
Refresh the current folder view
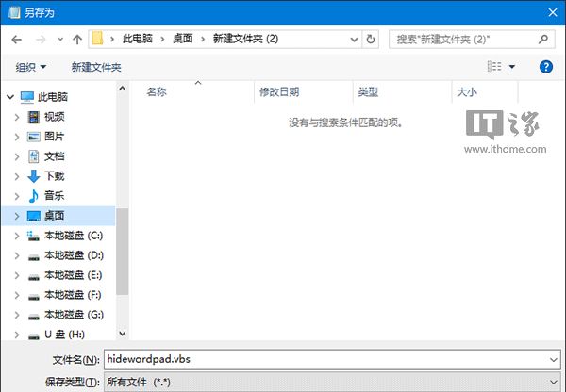pyautogui.click(x=371, y=39)
